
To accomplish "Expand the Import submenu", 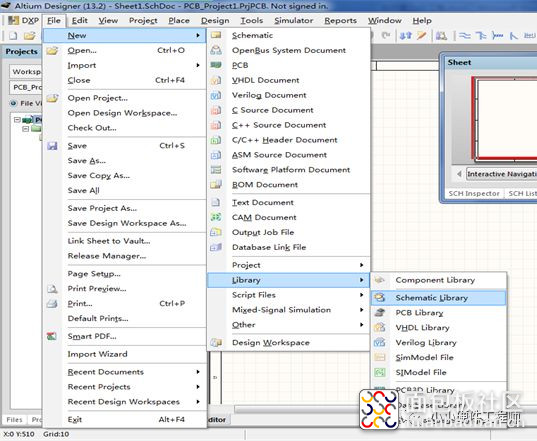I will 198,65.
